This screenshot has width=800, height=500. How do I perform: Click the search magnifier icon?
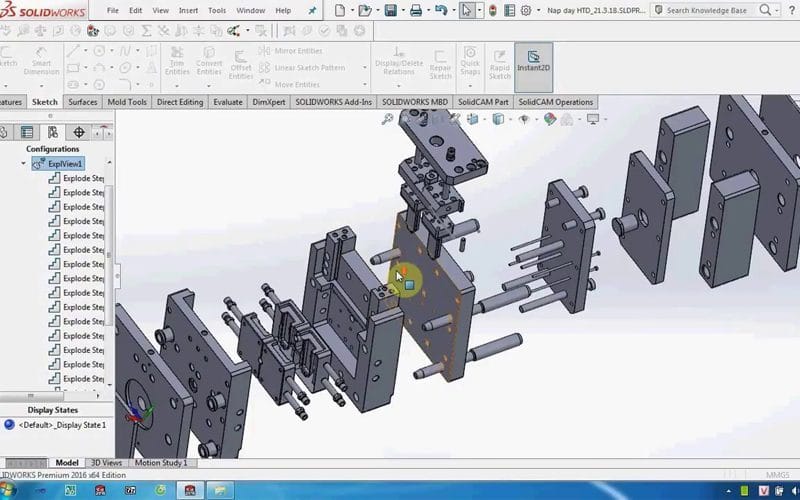765,10
